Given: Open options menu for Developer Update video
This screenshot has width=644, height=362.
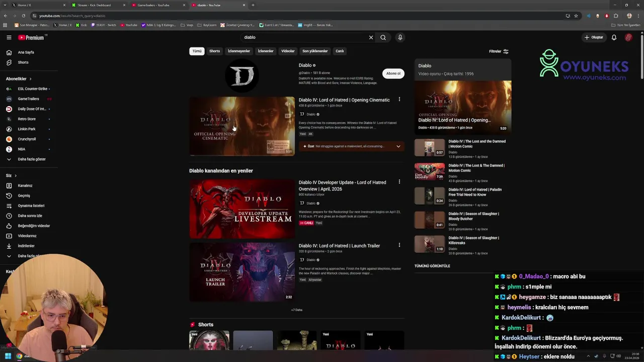Looking at the screenshot, I should point(399,182).
